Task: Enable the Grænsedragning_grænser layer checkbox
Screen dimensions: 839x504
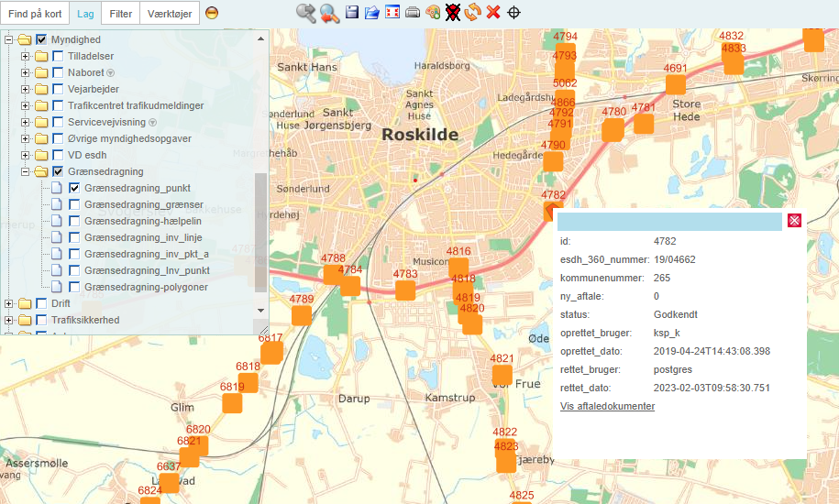Action: click(x=74, y=204)
